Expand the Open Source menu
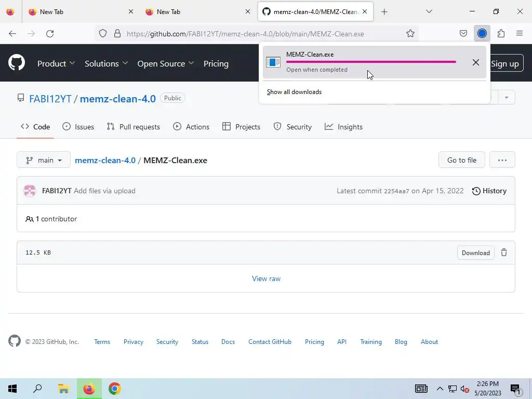 [165, 63]
